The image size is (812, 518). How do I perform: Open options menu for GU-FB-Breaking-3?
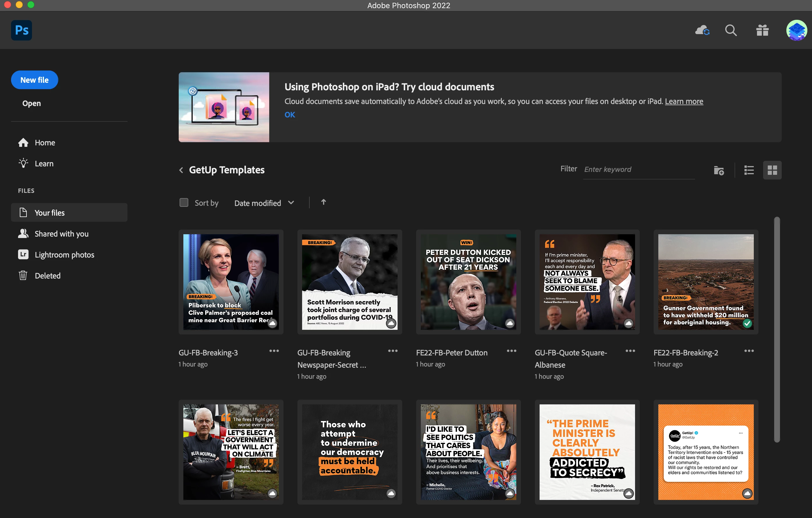[x=274, y=351]
